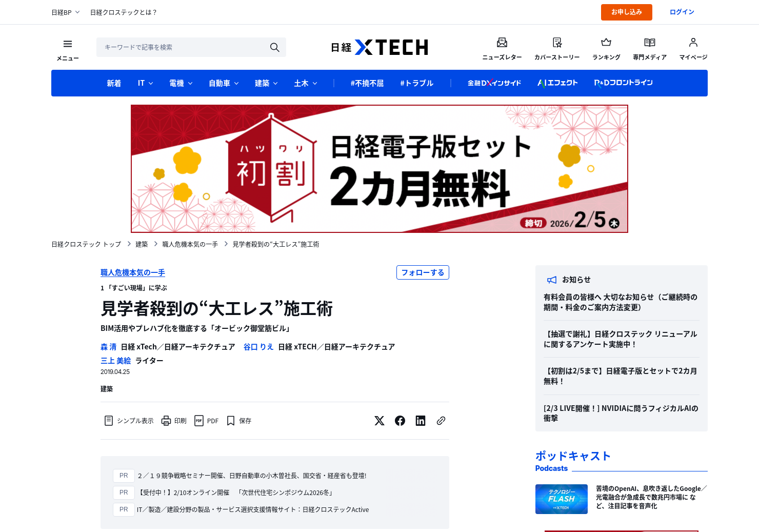Share article on X (Twitter)
Image resolution: width=759 pixels, height=532 pixels.
pos(379,421)
